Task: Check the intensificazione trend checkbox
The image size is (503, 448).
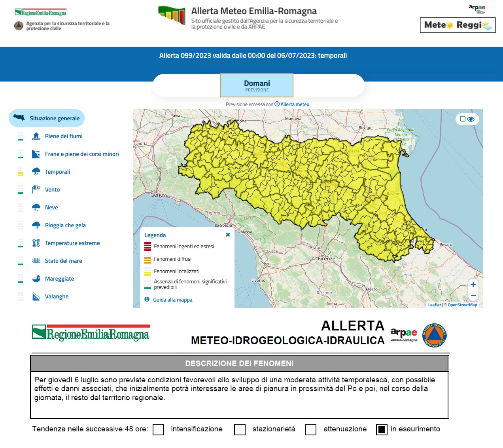Action: pos(158,429)
